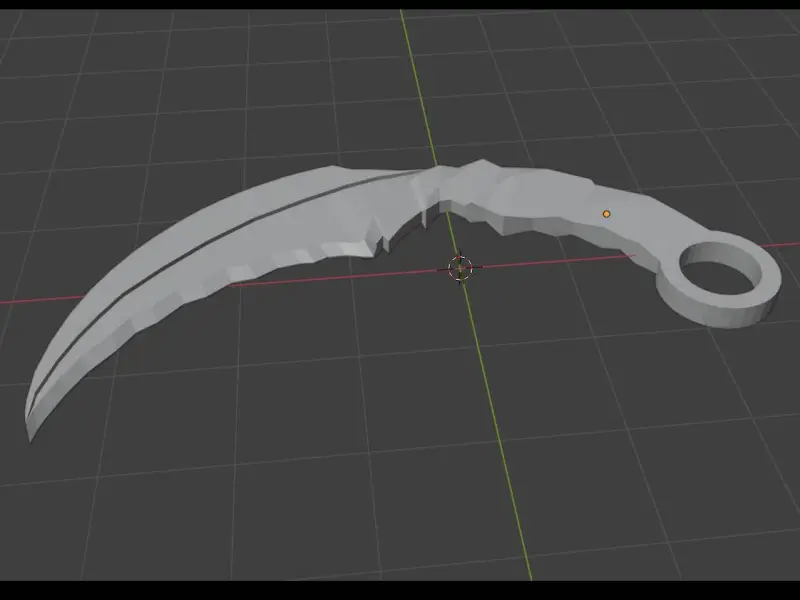This screenshot has width=800, height=600.
Task: Click the red-white 3D cursor crosshair
Action: point(460,268)
